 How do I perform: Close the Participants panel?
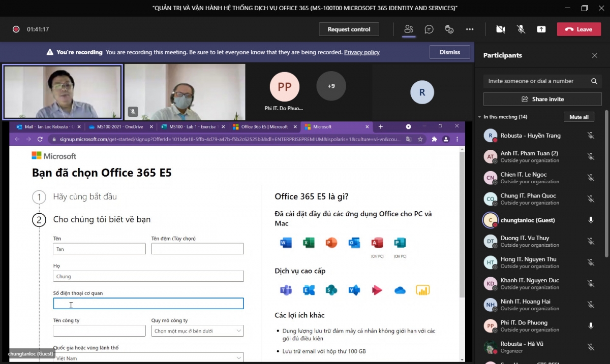click(595, 55)
